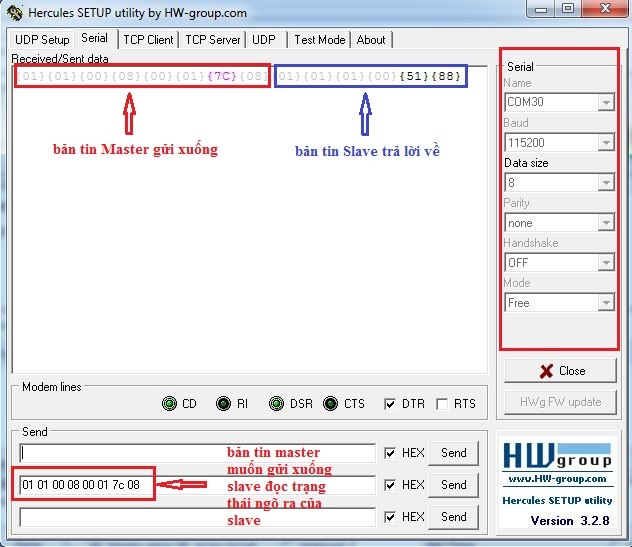
Task: Open the Data size dropdown
Action: pos(606,183)
